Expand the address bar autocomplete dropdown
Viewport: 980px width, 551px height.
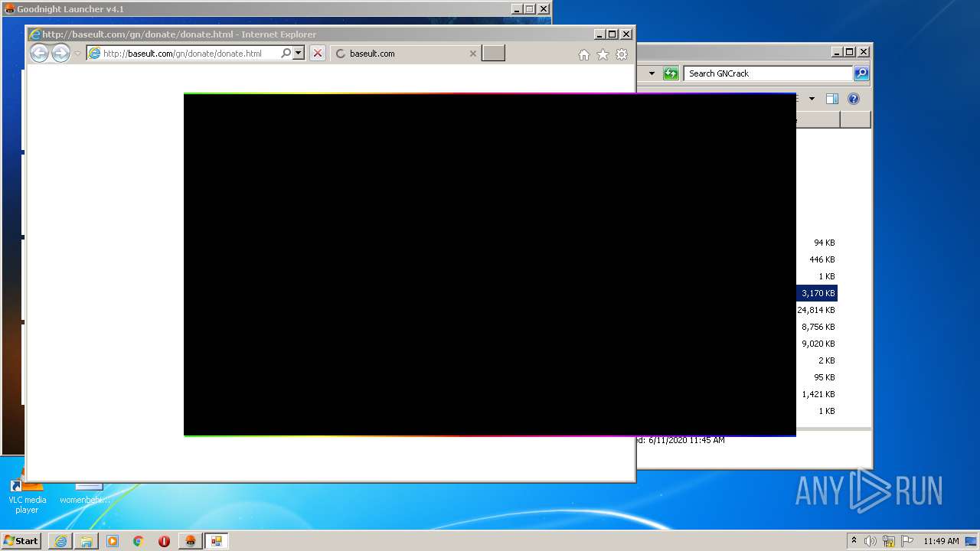299,54
